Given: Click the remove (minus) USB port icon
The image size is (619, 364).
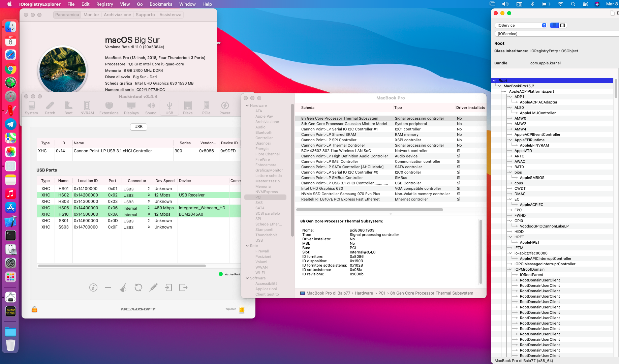Looking at the screenshot, I should coord(108,287).
